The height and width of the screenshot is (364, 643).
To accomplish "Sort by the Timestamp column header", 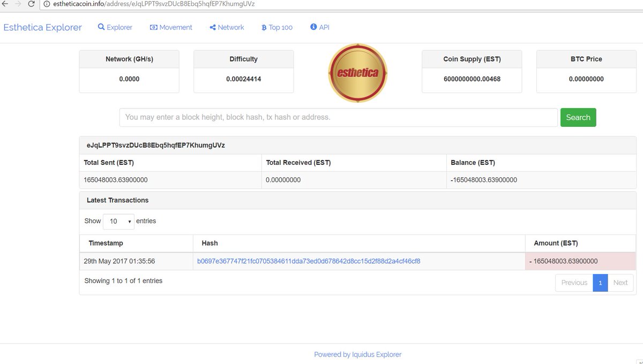I will point(136,243).
